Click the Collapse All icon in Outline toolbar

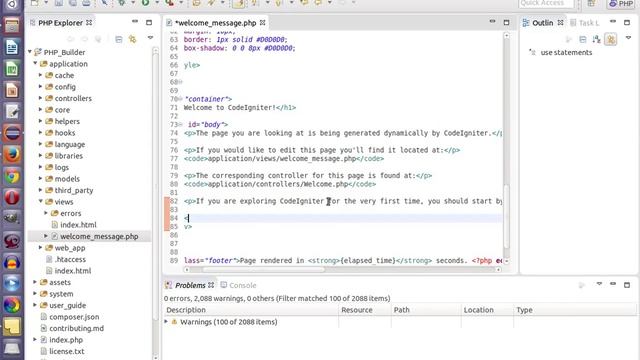[x=582, y=40]
